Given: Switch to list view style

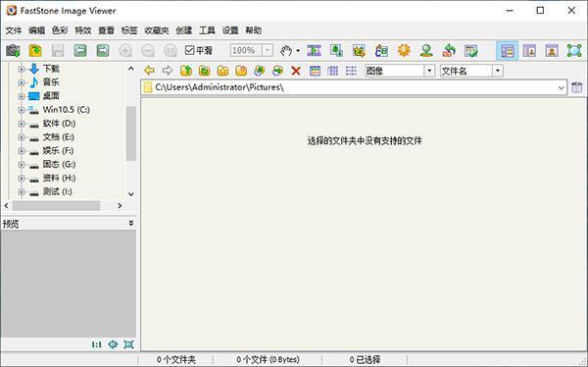Looking at the screenshot, I should (351, 71).
